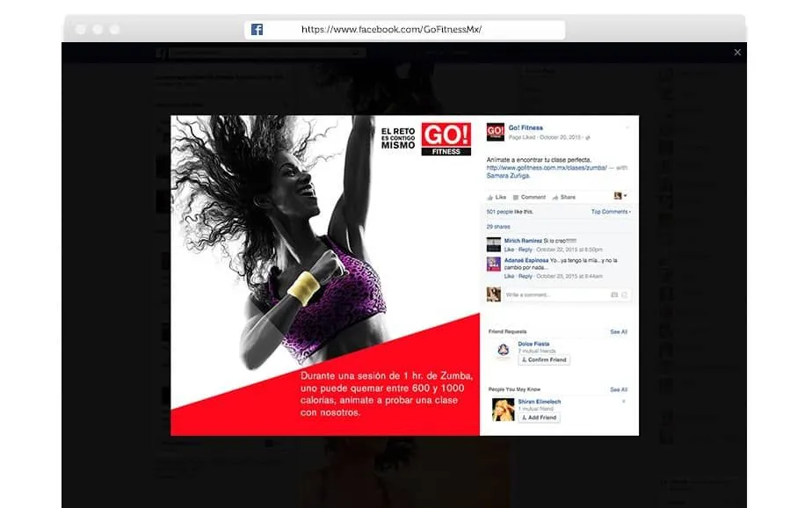Open Shiran Elimelech's profile name
812x508 pixels.
(x=539, y=402)
